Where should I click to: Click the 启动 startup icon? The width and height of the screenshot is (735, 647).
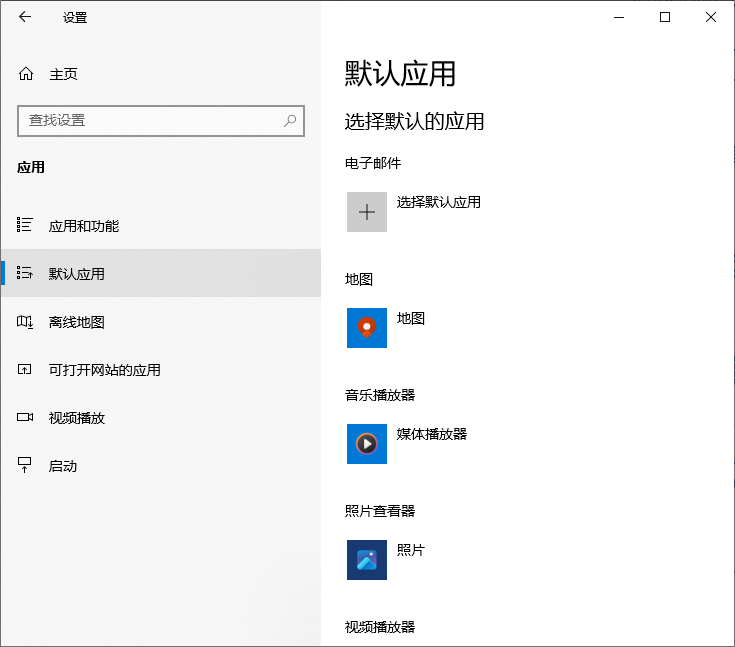24,465
